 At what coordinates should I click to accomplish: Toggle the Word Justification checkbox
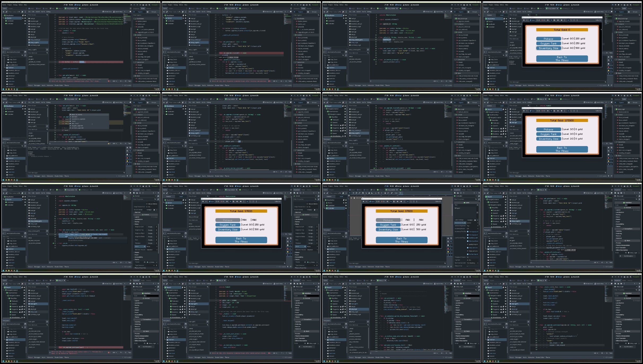click(468, 241)
